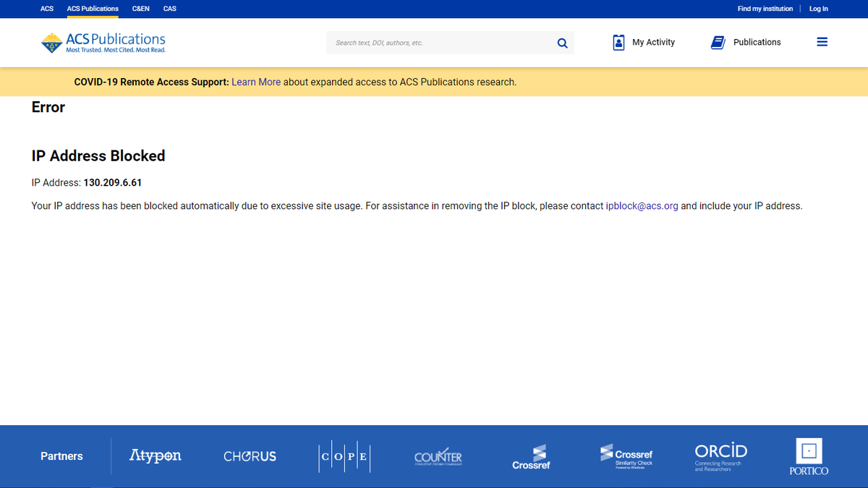This screenshot has width=868, height=488.
Task: Click the Publications book icon
Action: click(718, 42)
